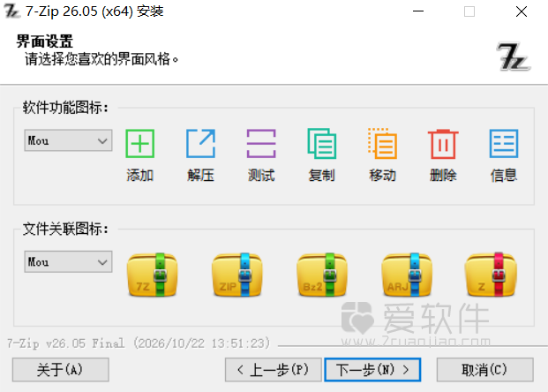This screenshot has width=548, height=392.
Task: Open the 文件关联图标 style dropdown
Action: (68, 261)
